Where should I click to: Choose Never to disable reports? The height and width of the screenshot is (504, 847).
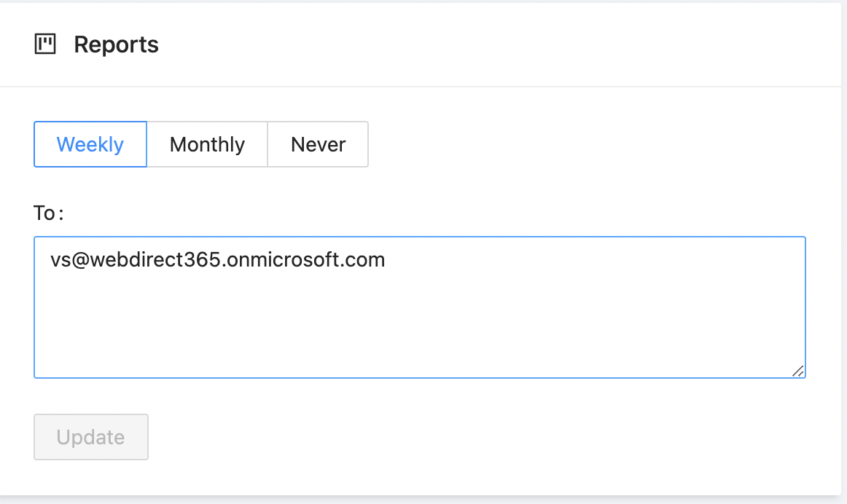coord(318,144)
